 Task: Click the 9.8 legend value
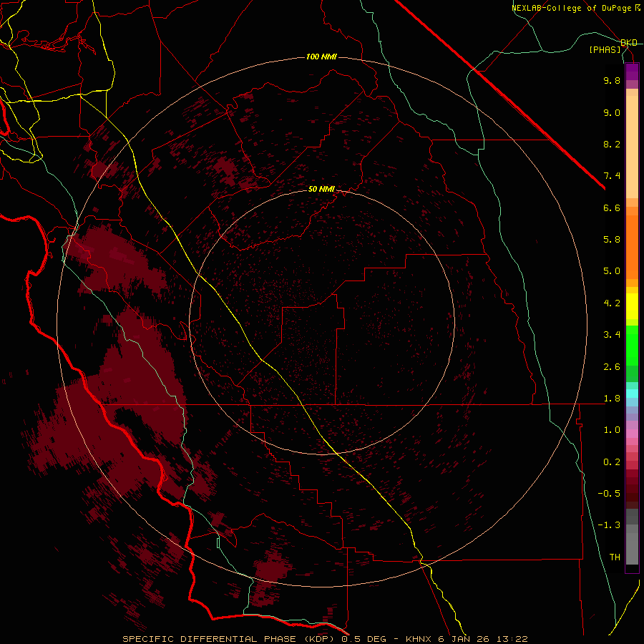pos(612,80)
